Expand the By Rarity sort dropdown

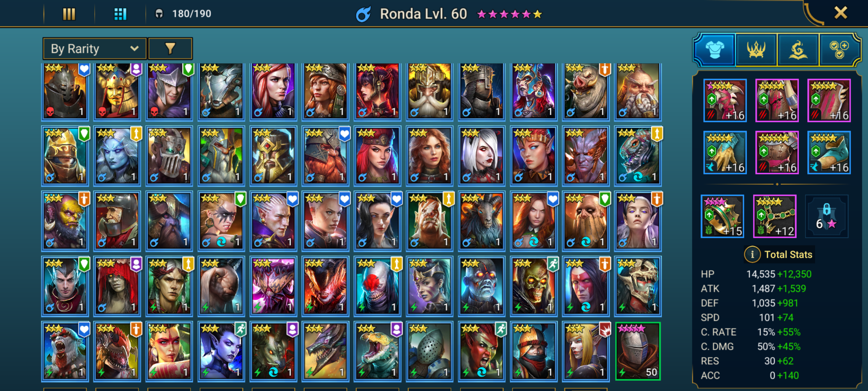click(95, 49)
